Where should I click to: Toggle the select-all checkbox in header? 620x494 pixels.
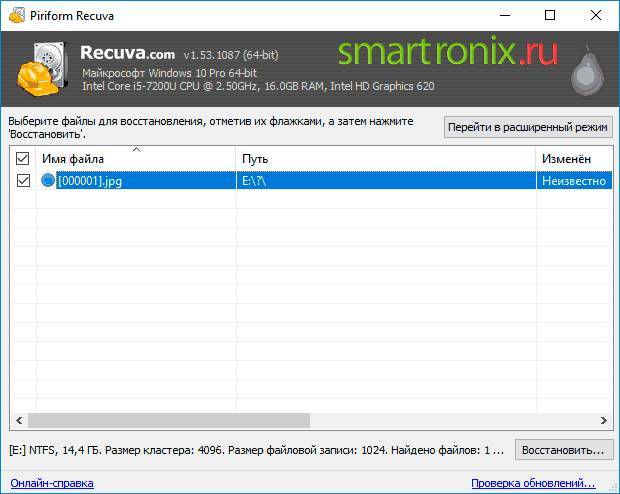point(23,159)
